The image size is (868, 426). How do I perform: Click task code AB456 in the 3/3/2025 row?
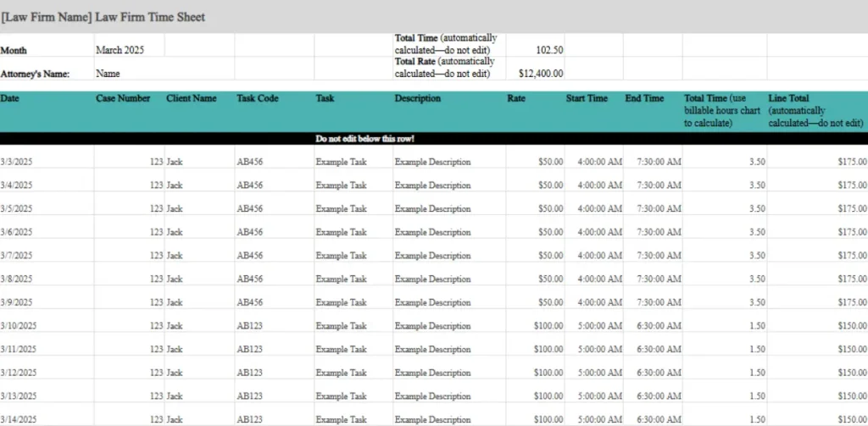click(250, 162)
